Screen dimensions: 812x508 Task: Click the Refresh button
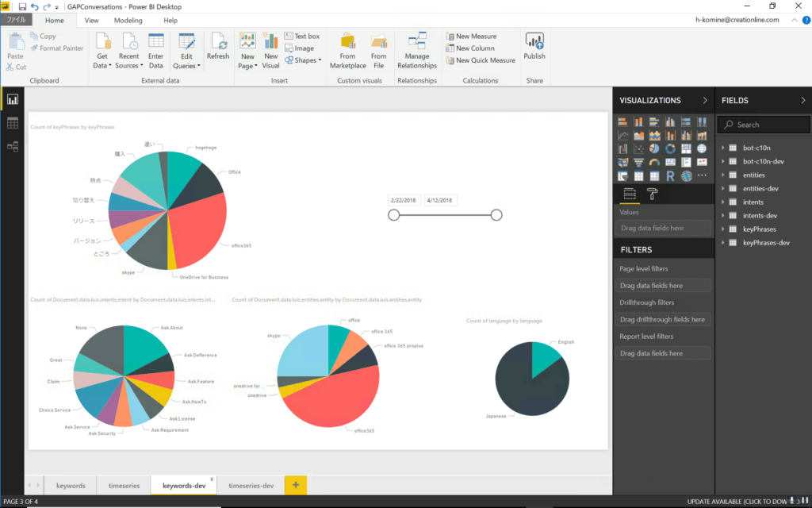point(218,46)
